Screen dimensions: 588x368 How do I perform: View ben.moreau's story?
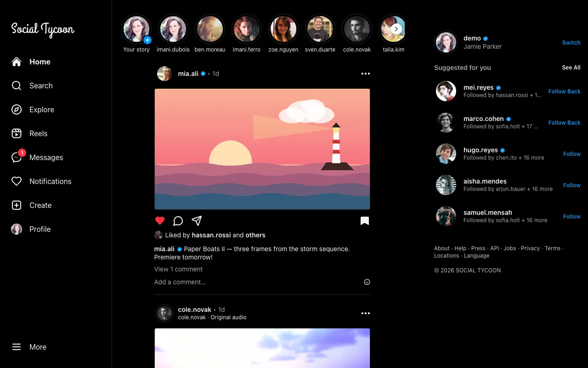point(210,34)
